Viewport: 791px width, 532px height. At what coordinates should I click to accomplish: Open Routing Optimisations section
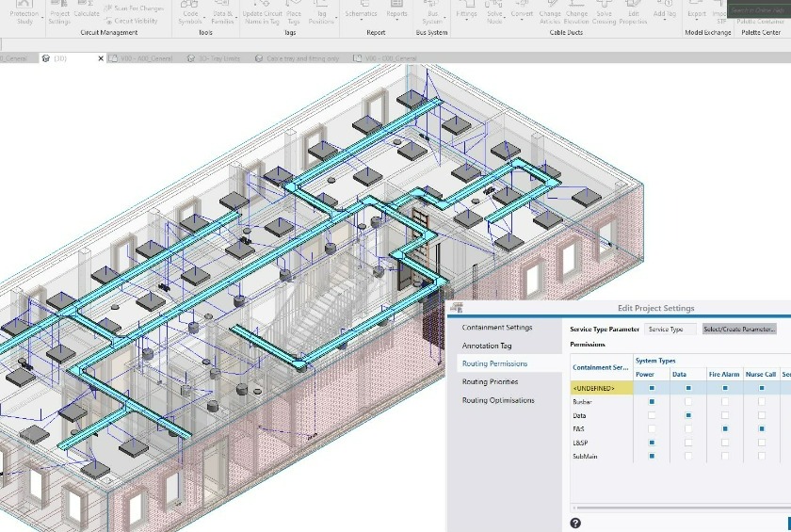click(498, 400)
